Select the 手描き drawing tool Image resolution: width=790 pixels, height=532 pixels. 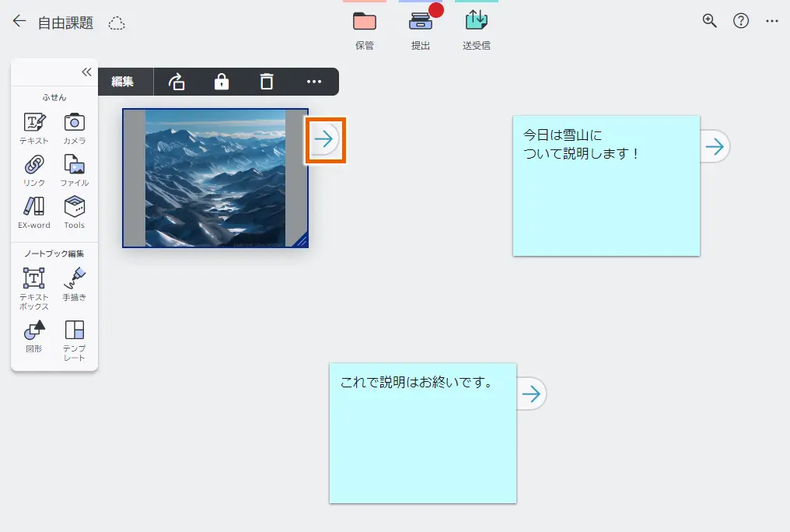pos(75,282)
